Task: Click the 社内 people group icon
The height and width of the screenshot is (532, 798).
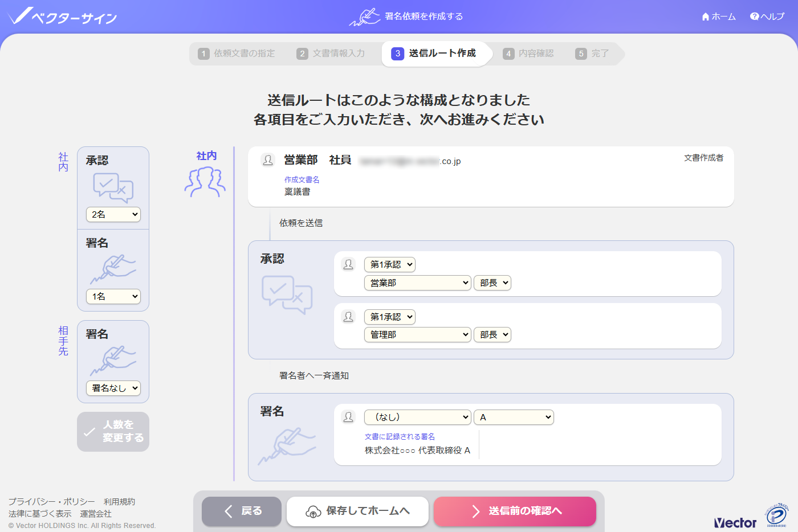Action: [x=205, y=182]
